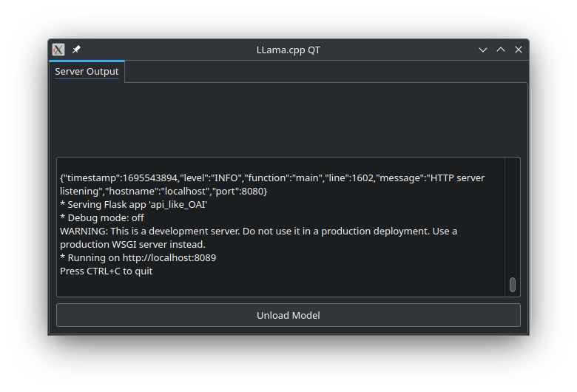Click the Press CTRL+C to quit line
This screenshot has height=392, width=577.
point(107,271)
